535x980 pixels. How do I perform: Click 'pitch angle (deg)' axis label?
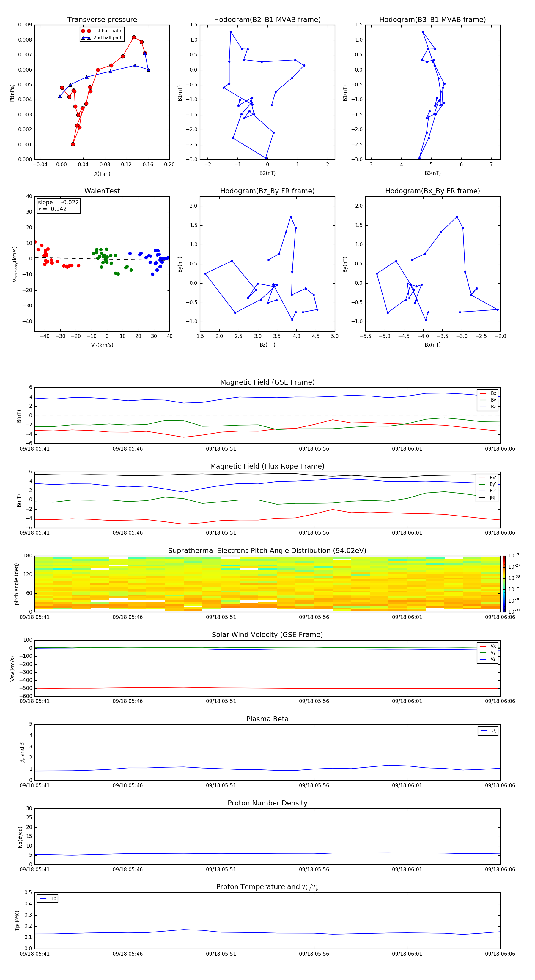16,584
